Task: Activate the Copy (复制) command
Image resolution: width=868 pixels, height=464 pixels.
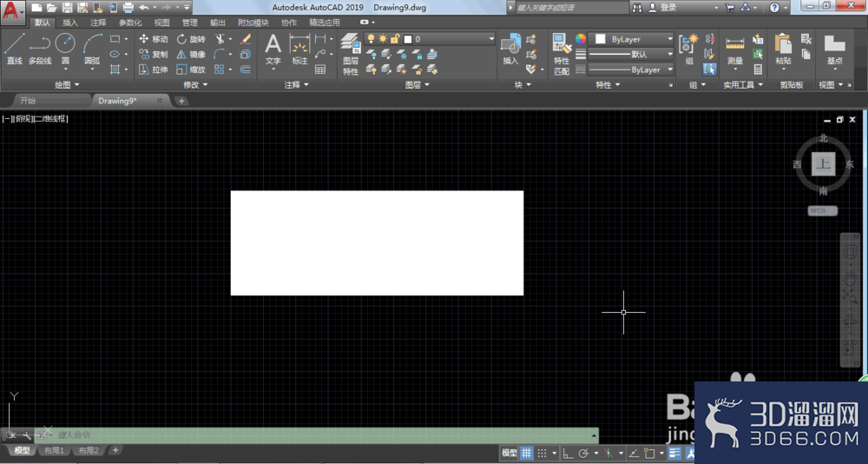Action: (154, 55)
